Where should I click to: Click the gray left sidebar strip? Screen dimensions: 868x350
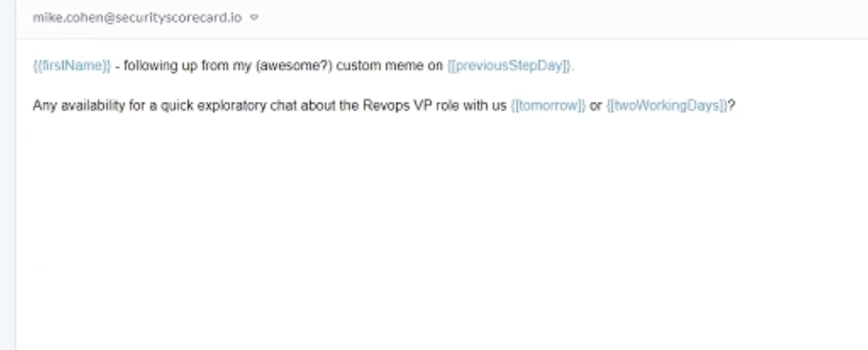click(x=7, y=175)
